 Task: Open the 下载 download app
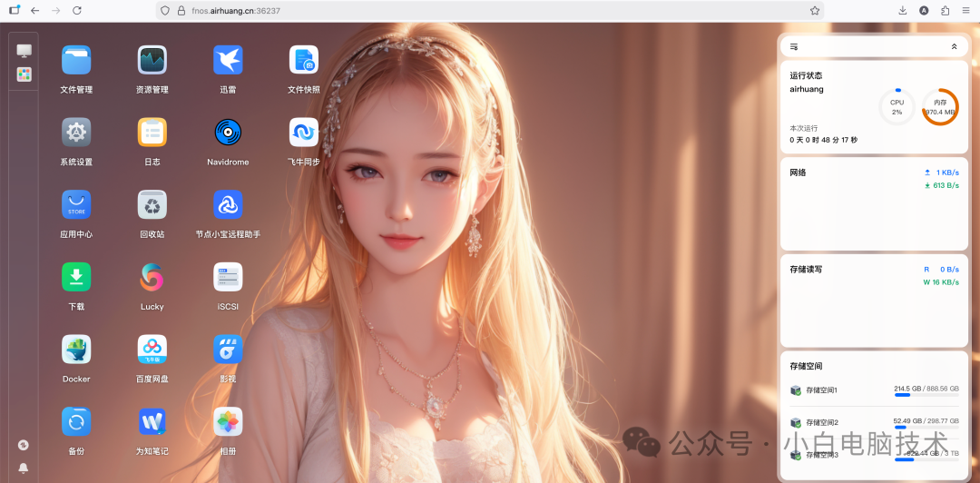click(x=76, y=277)
